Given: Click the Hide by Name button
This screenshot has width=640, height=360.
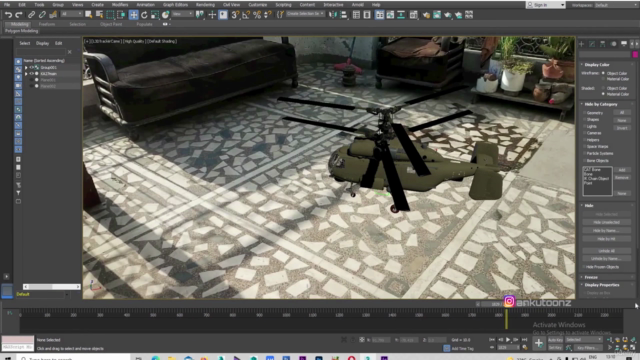Looking at the screenshot, I should point(607,231).
